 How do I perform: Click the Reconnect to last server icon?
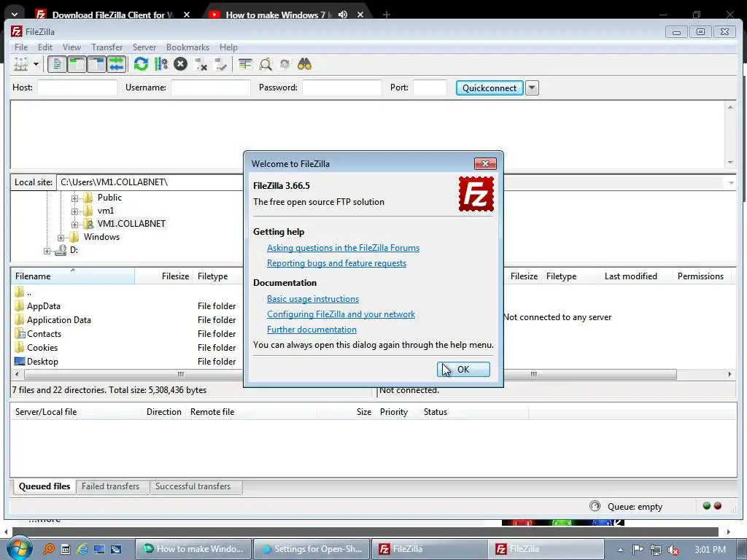pyautogui.click(x=220, y=64)
